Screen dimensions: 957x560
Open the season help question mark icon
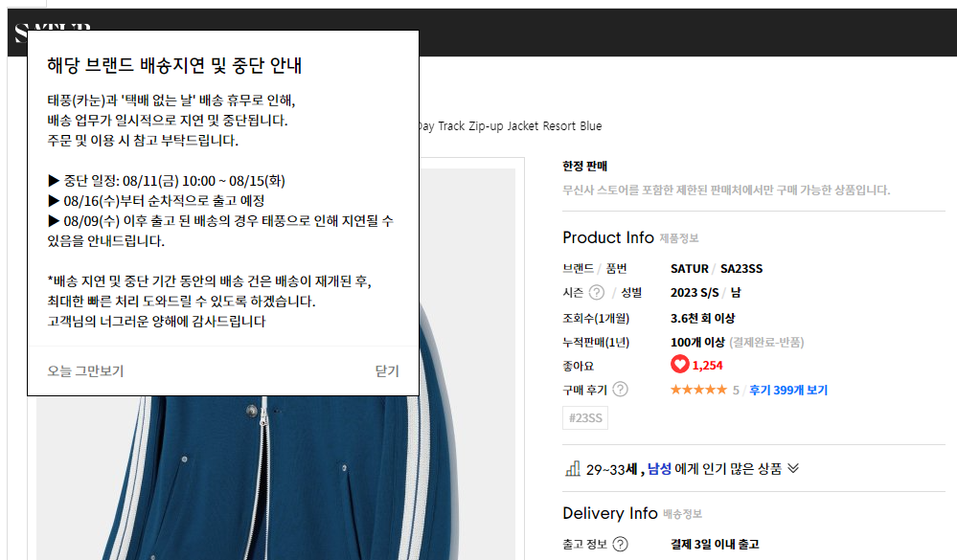coord(596,293)
